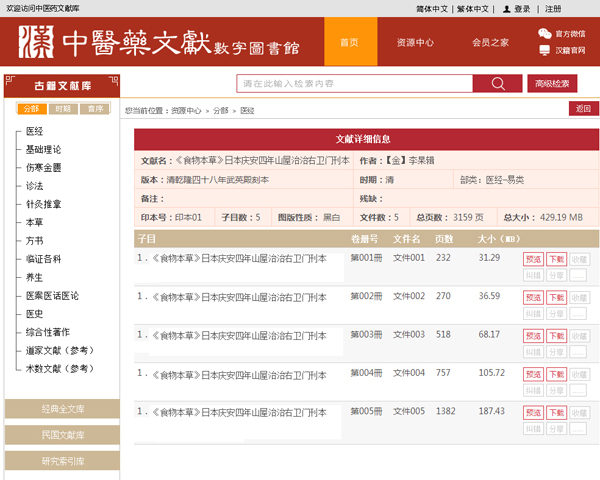Image resolution: width=600 pixels, height=480 pixels.
Task: Go to 会员之家 in the top navigation
Action: 490,43
